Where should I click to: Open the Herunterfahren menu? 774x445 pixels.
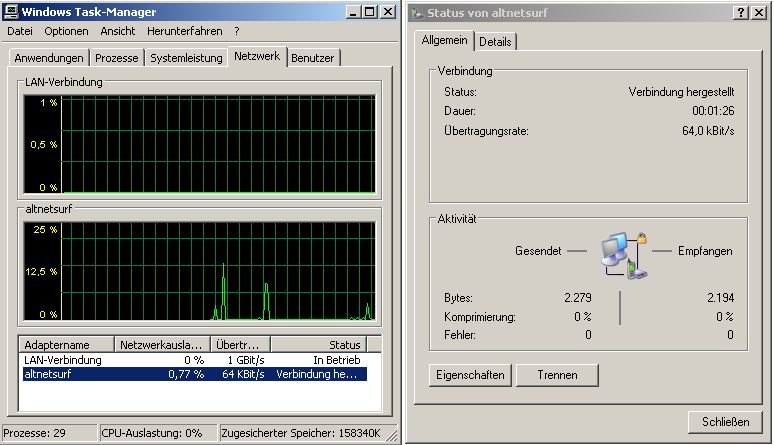pos(184,31)
